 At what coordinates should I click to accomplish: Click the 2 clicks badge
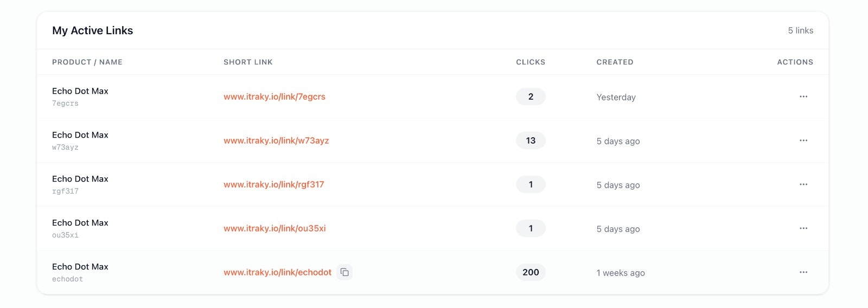coord(531,97)
